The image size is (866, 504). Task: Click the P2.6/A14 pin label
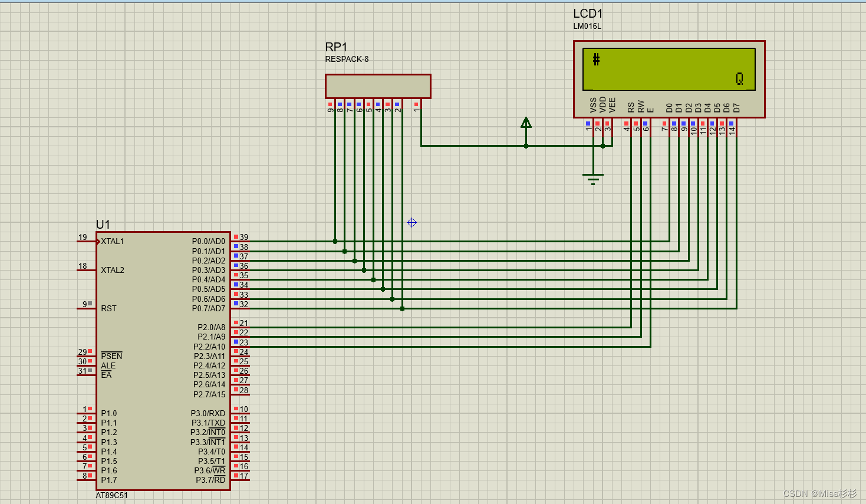pyautogui.click(x=209, y=384)
